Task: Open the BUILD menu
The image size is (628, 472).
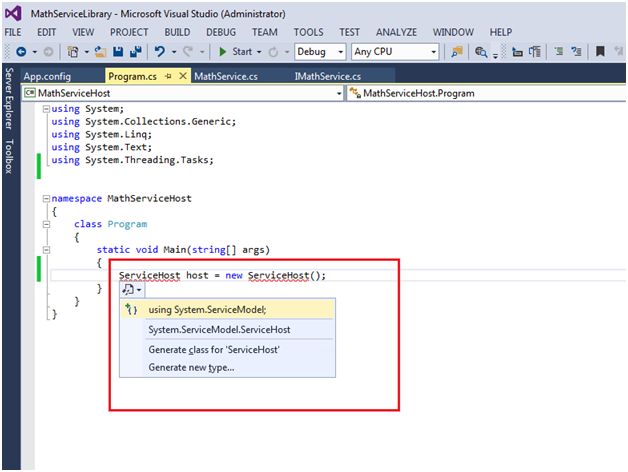Action: pos(177,32)
